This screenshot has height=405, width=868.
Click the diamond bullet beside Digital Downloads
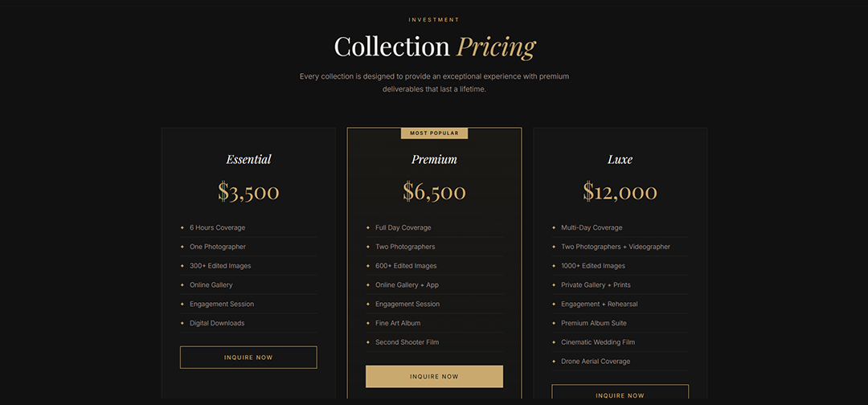click(182, 323)
